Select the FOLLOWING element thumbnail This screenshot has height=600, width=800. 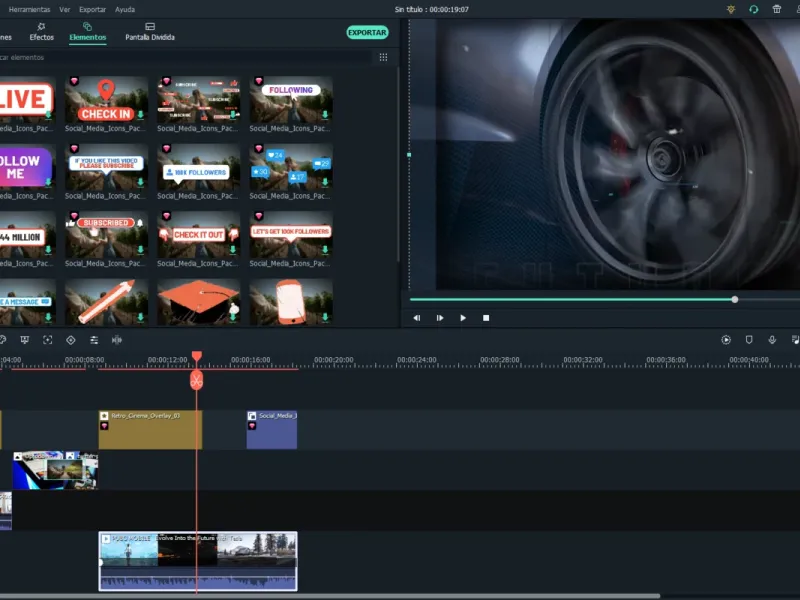tap(291, 100)
